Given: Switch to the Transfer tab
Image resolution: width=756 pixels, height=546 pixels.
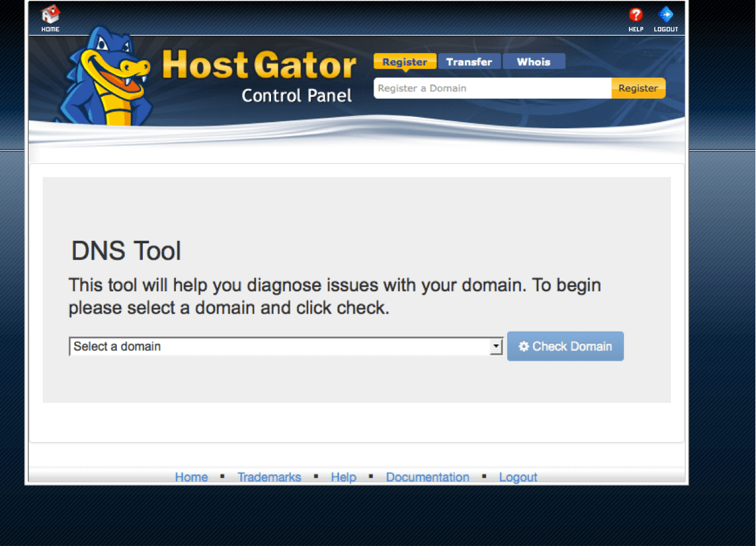Looking at the screenshot, I should [x=469, y=61].
